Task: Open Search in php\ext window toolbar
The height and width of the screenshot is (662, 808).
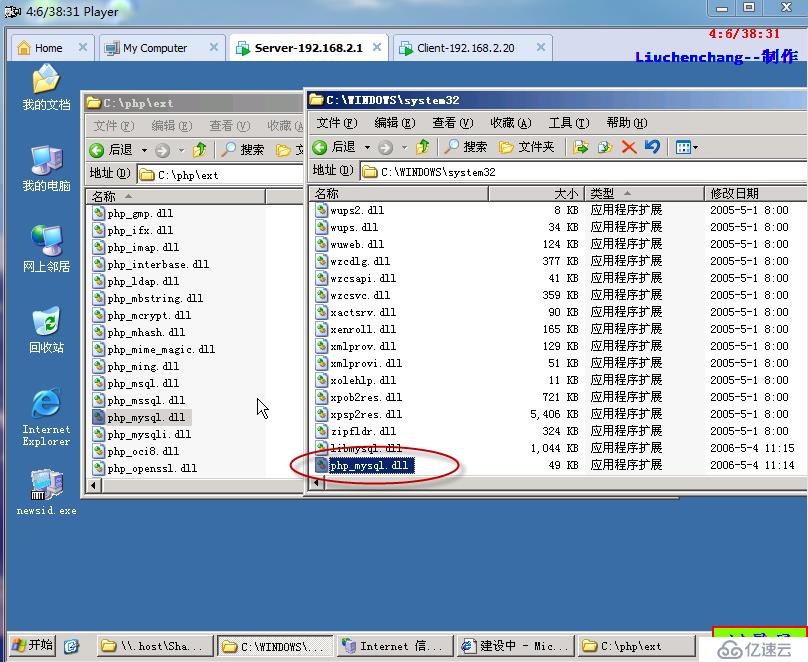Action: pyautogui.click(x=242, y=150)
